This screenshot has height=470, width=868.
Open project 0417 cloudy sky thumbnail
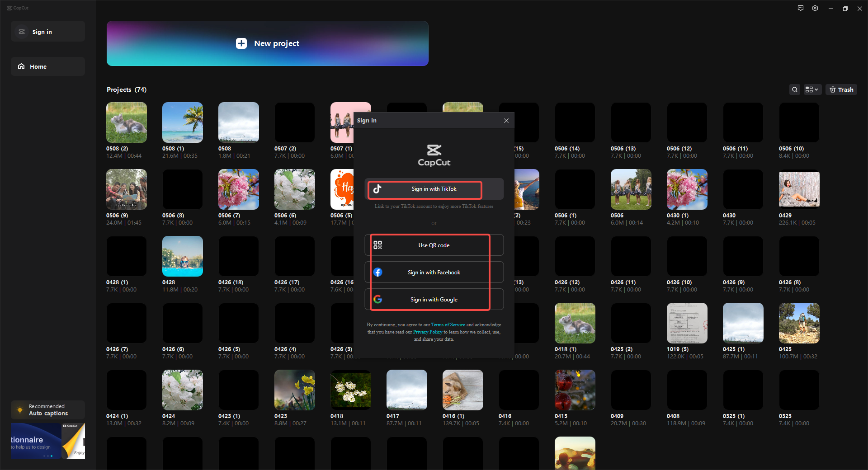pyautogui.click(x=407, y=390)
